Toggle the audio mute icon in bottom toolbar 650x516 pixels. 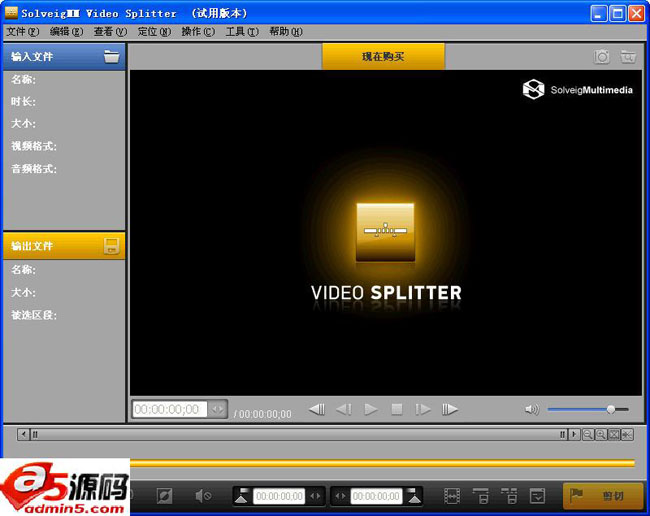click(203, 496)
